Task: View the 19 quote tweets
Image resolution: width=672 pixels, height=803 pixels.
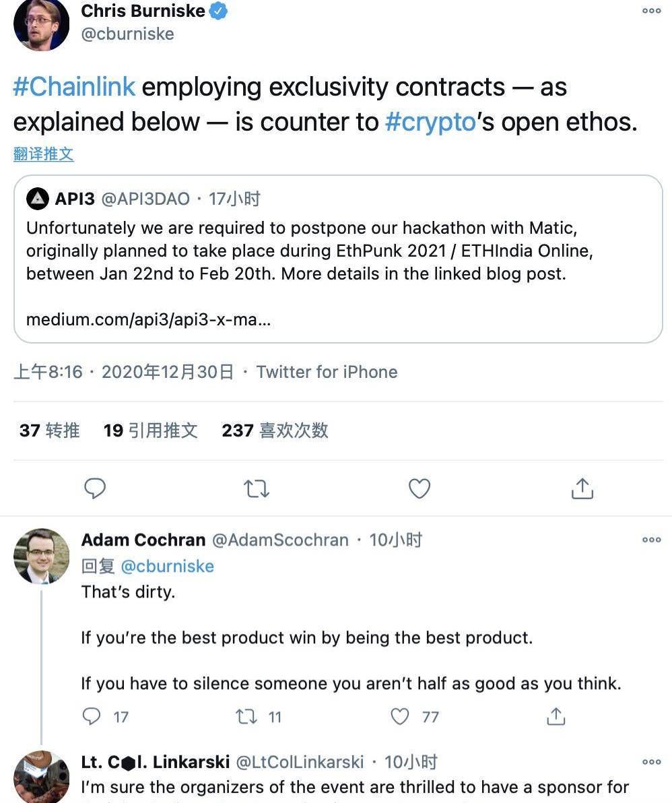Action: [150, 430]
